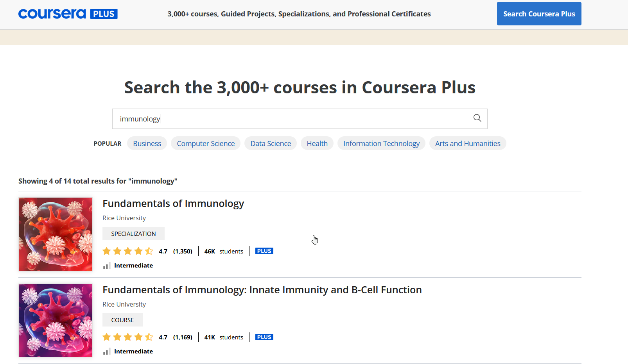Select the Data Science popular topic
Image resolution: width=628 pixels, height=364 pixels.
coord(271,143)
